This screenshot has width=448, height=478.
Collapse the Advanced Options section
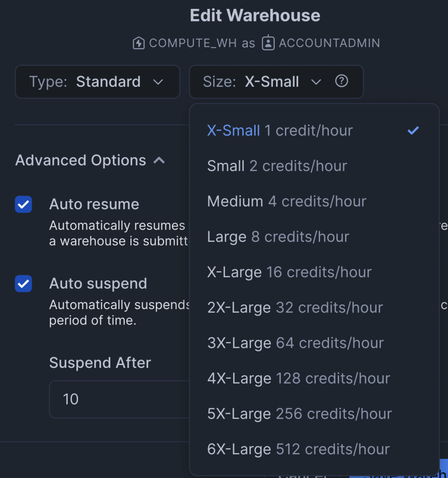click(x=90, y=161)
